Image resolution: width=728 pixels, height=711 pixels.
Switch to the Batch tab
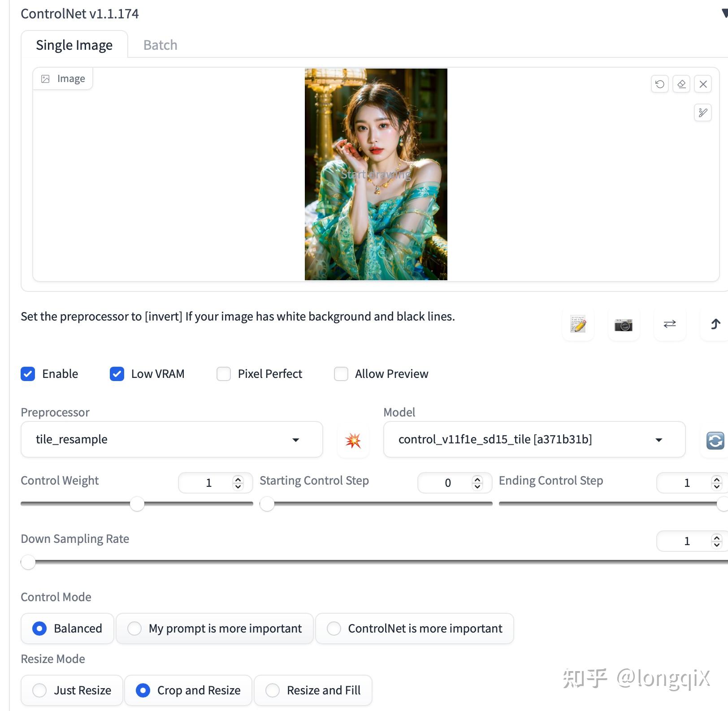(x=160, y=44)
